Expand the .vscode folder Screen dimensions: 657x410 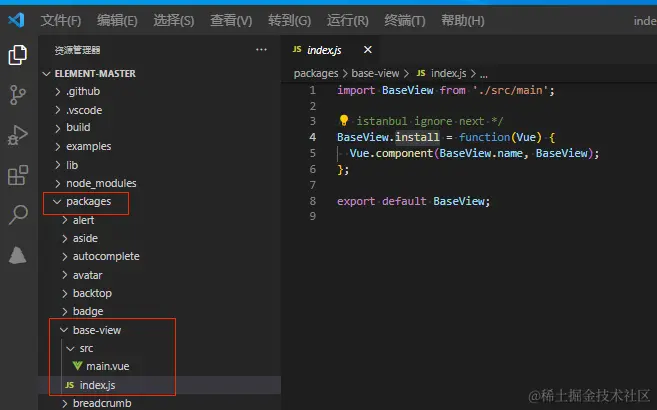pyautogui.click(x=58, y=110)
